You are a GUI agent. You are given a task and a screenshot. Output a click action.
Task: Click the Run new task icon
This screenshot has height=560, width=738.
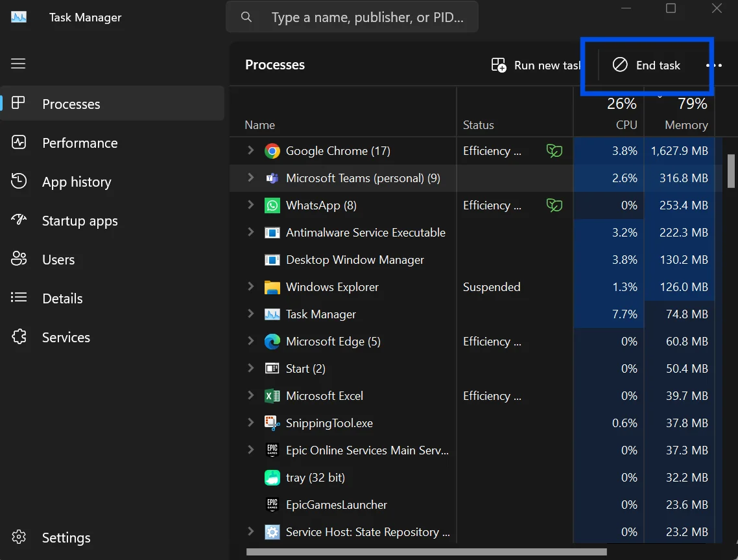tap(499, 65)
